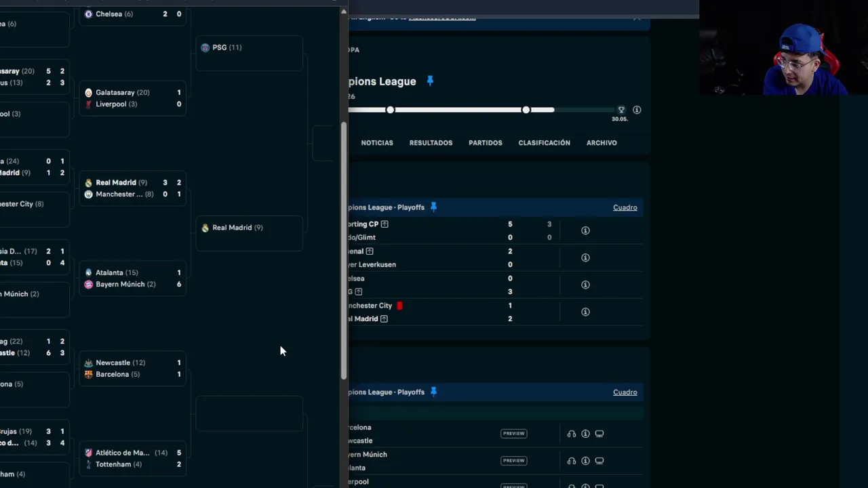Open Cuadro link above the Sporting CP result
868x488 pixels.
(625, 207)
